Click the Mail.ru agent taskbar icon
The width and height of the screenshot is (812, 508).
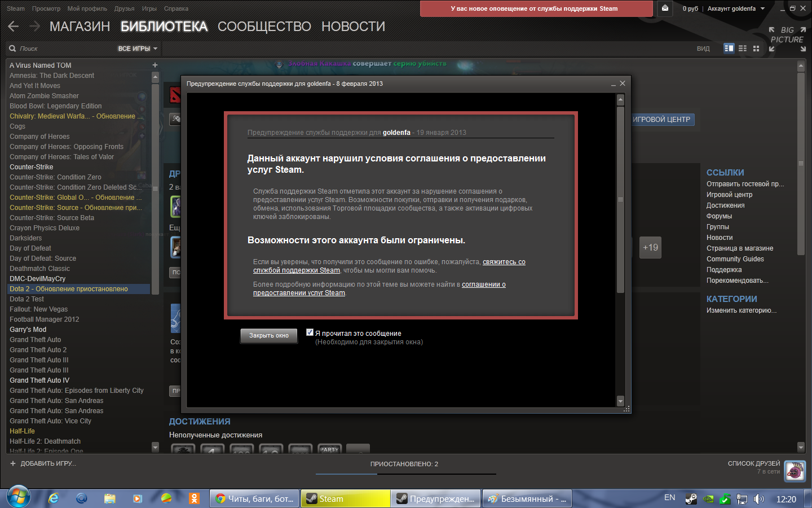82,498
